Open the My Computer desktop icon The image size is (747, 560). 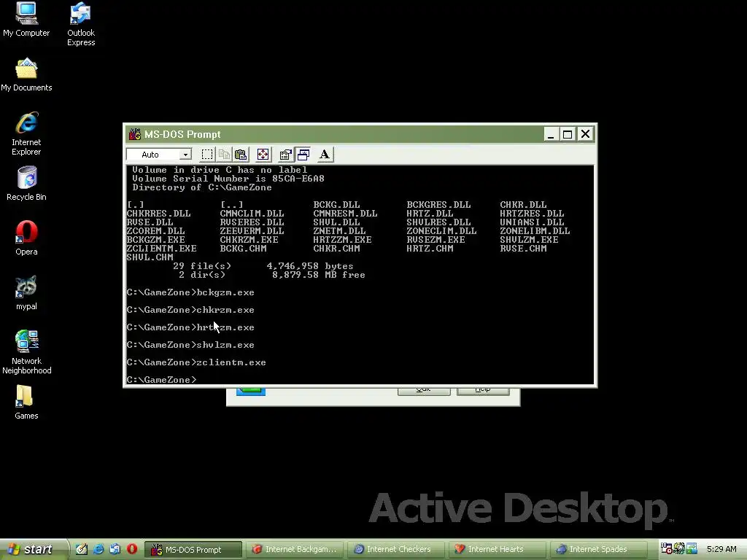26,19
